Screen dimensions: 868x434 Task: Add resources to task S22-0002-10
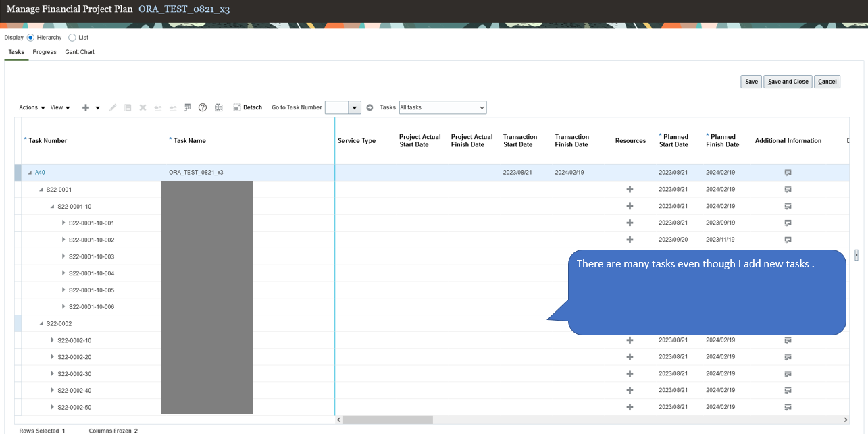click(x=630, y=340)
